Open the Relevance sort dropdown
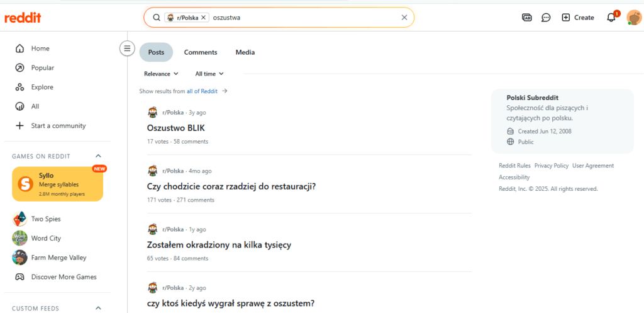This screenshot has height=313, width=644. [x=161, y=74]
